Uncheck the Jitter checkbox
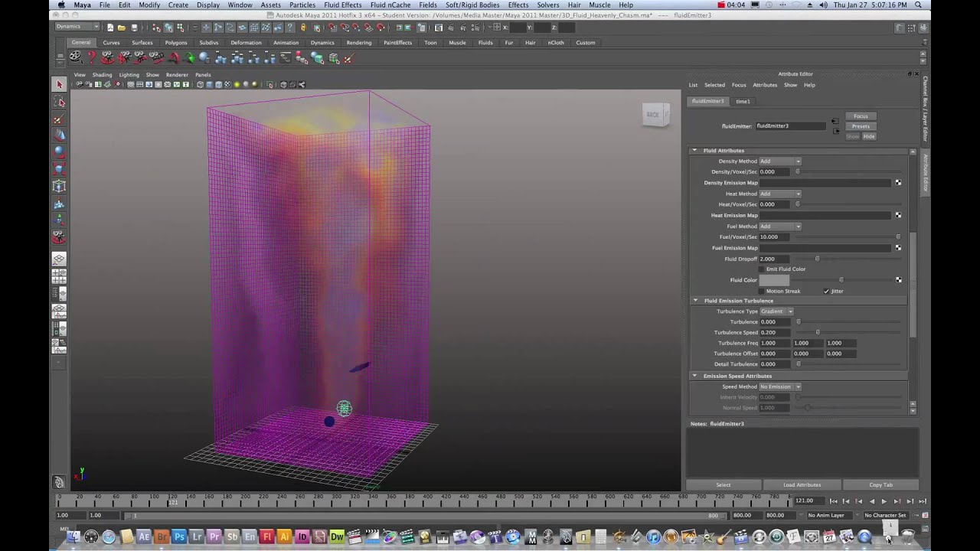The height and width of the screenshot is (551, 980). coord(826,291)
